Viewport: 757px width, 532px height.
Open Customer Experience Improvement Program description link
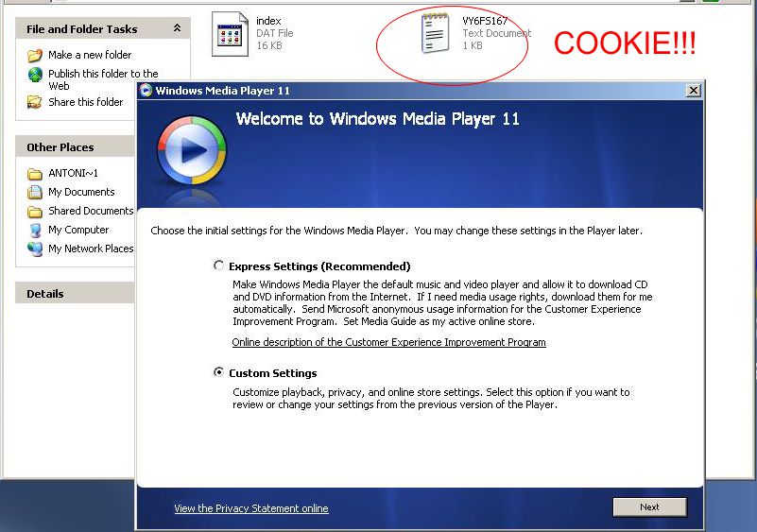[388, 342]
